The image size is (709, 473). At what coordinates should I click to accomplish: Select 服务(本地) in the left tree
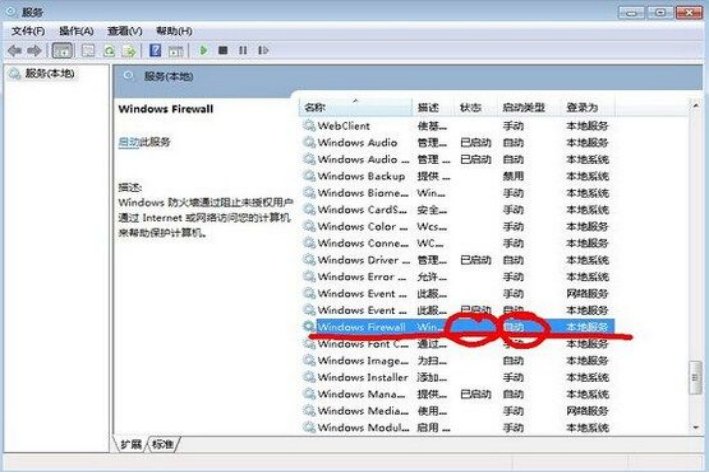click(49, 73)
